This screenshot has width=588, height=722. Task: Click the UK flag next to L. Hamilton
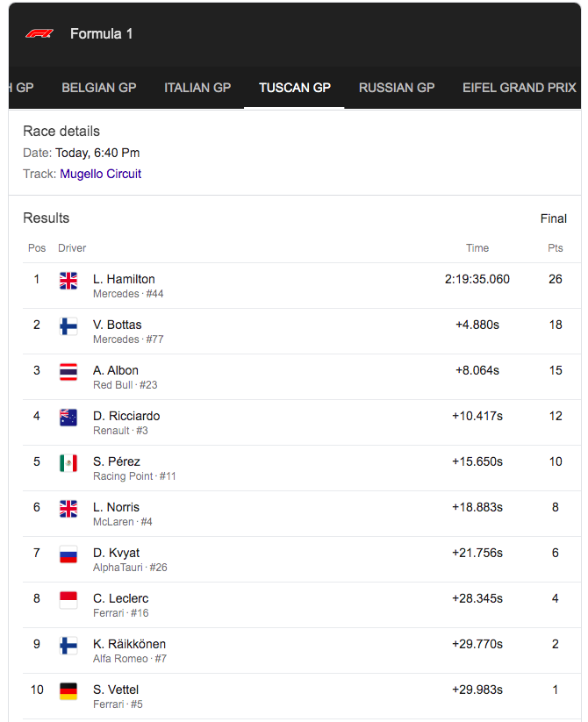coord(68,280)
